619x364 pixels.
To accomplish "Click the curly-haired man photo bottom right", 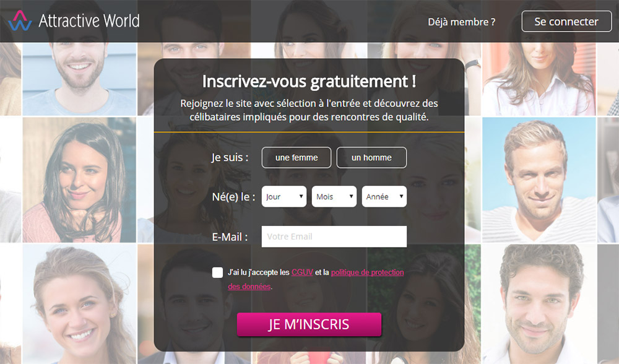I will [x=539, y=304].
